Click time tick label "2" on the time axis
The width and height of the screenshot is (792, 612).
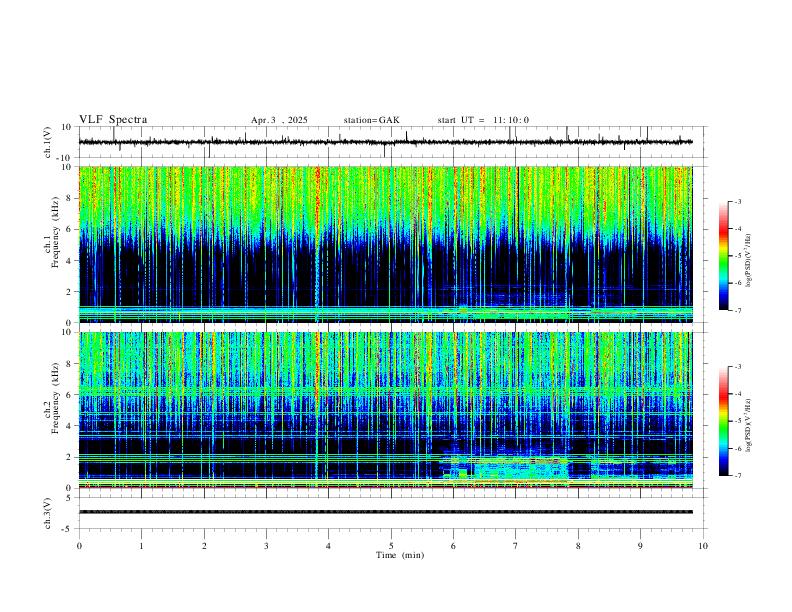tap(204, 546)
